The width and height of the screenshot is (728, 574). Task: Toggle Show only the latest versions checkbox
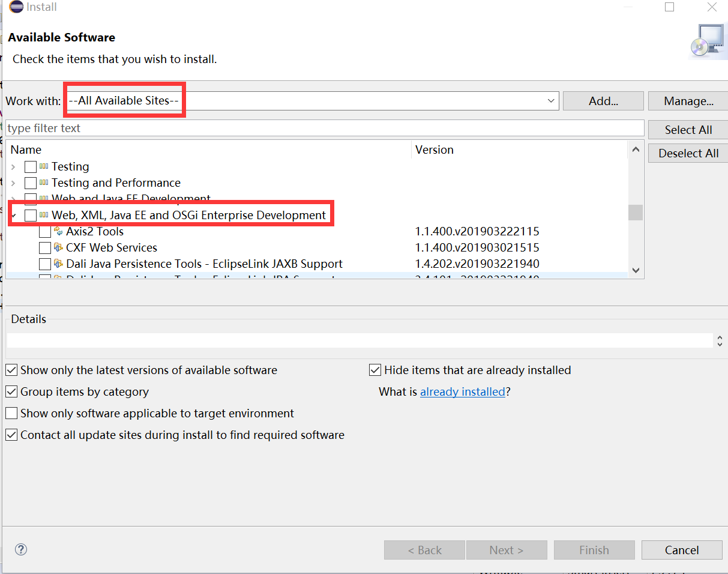click(x=11, y=370)
